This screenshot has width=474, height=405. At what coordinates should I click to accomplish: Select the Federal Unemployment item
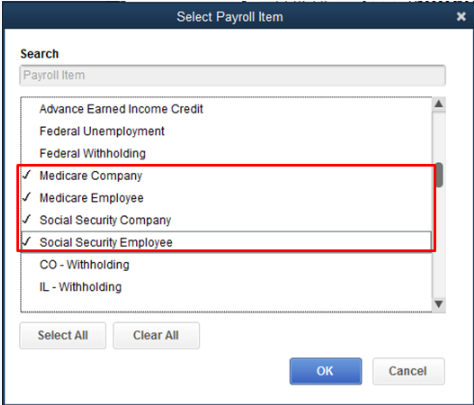pyautogui.click(x=226, y=131)
